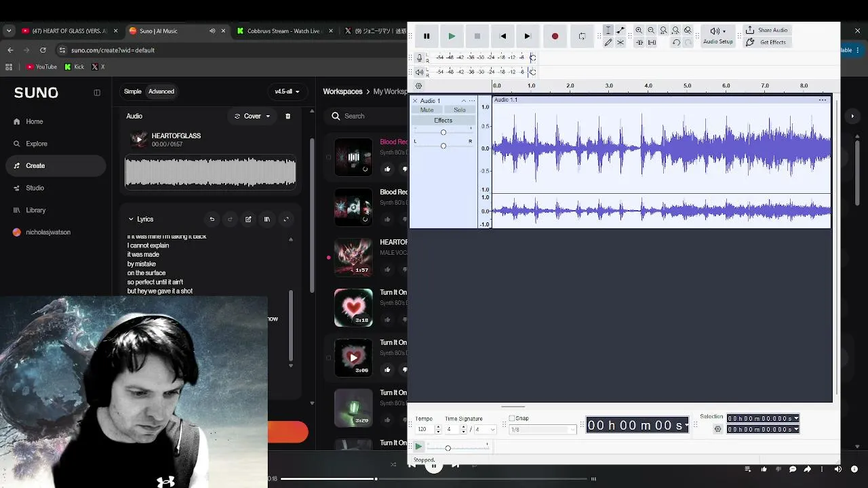868x488 pixels.
Task: Open time signature denominator dropdown
Action: [486, 430]
